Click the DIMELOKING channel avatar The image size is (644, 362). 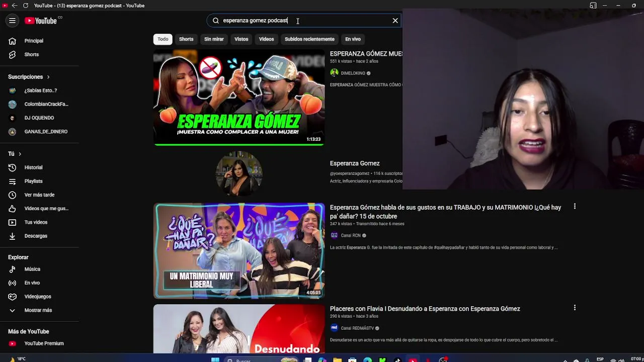point(334,73)
